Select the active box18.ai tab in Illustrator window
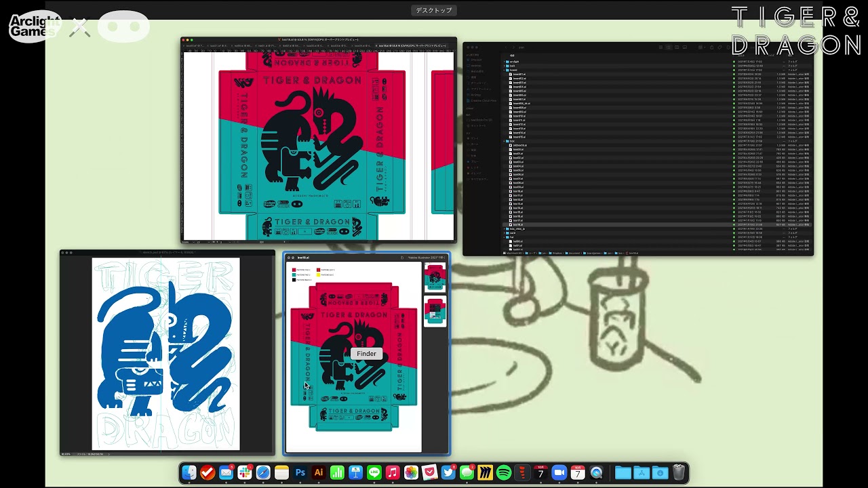The height and width of the screenshot is (488, 868). pos(411,45)
